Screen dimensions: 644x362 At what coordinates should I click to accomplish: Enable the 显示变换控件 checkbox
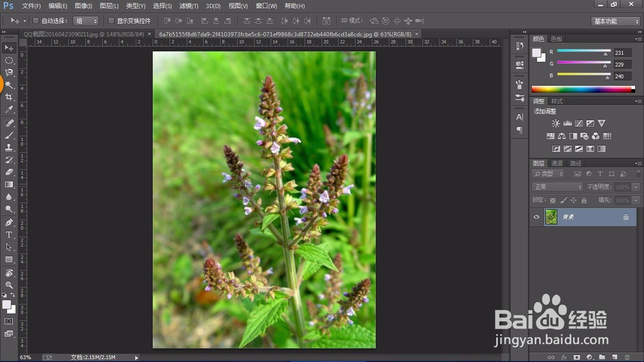pos(111,21)
